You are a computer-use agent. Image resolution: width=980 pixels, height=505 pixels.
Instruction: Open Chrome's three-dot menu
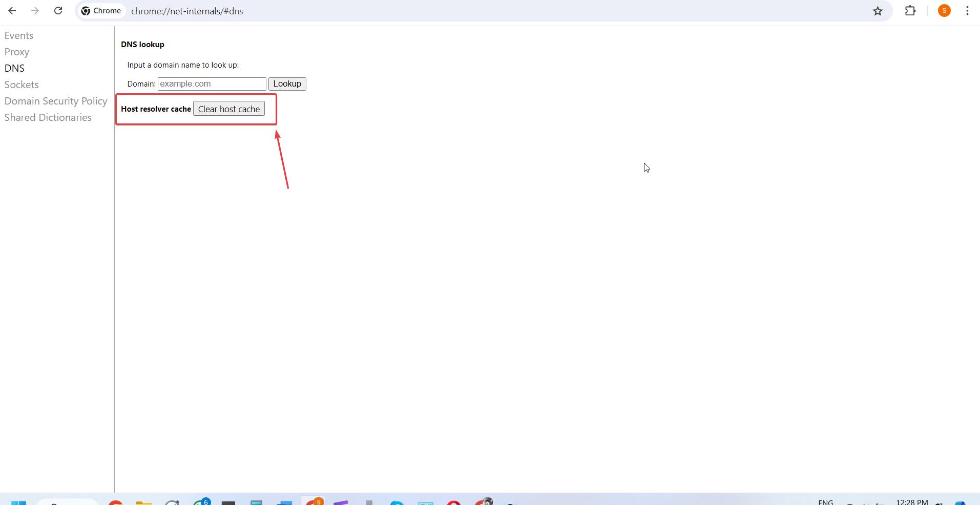click(x=967, y=11)
